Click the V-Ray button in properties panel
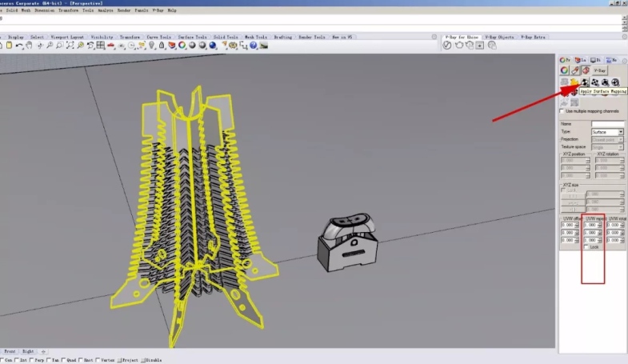628x364 pixels. [599, 70]
